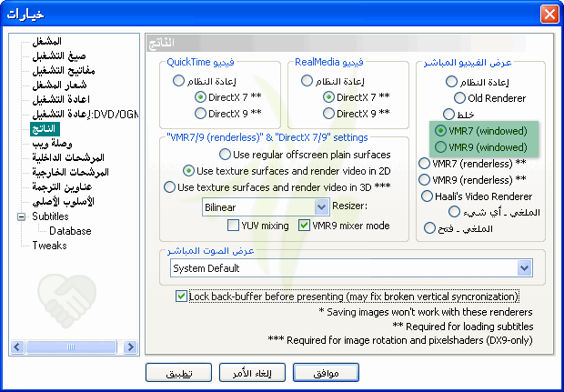This screenshot has height=392, width=564.
Task: Open System Default audio renderer dropdown
Action: click(525, 268)
